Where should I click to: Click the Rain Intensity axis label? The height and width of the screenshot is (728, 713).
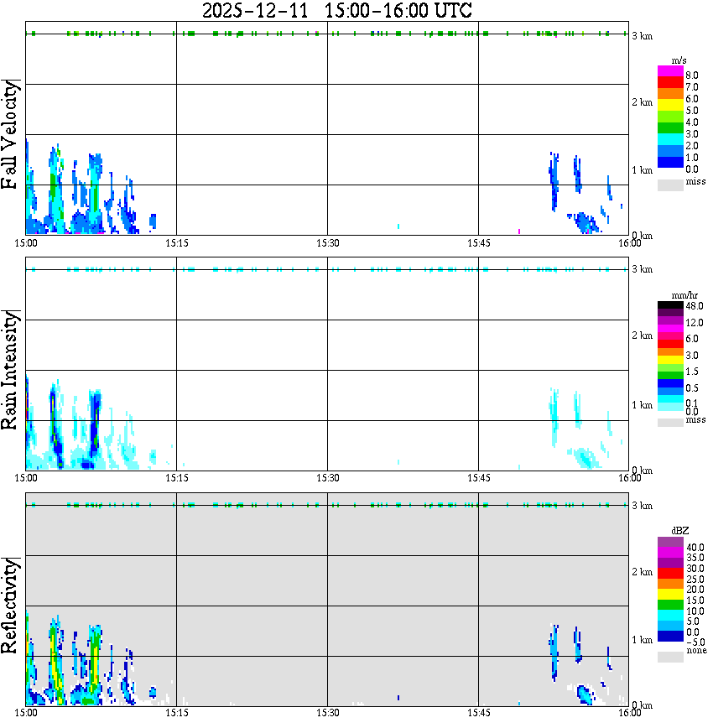9,370
